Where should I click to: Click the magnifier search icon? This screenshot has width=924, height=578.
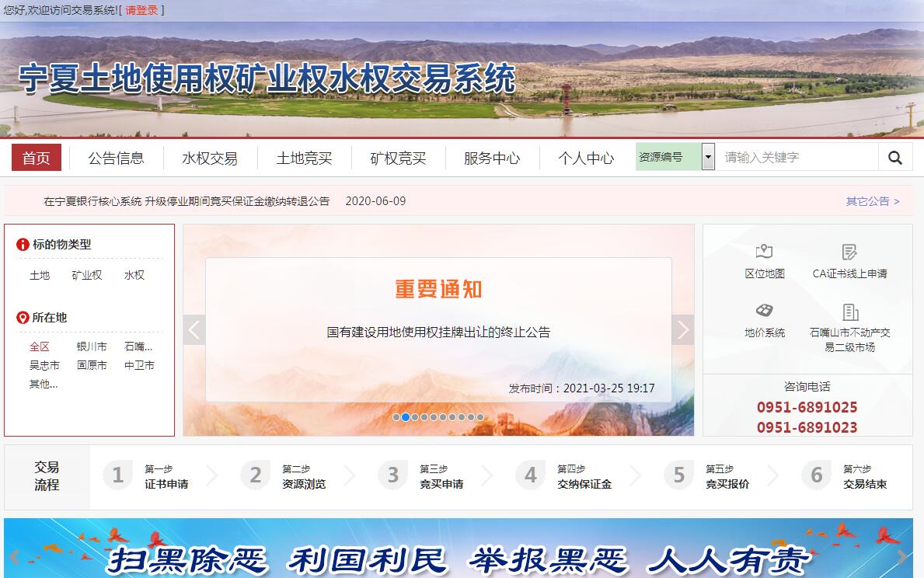pyautogui.click(x=895, y=158)
